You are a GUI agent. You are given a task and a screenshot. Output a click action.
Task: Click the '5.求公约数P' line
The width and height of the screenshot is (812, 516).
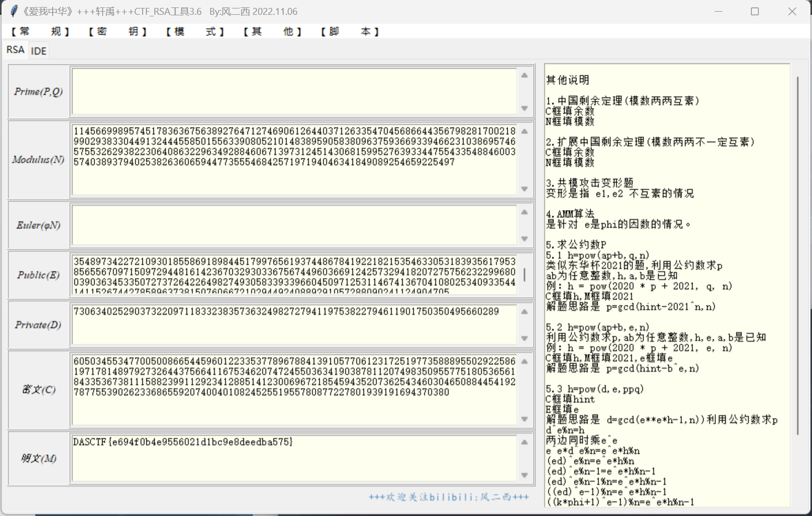click(x=576, y=245)
